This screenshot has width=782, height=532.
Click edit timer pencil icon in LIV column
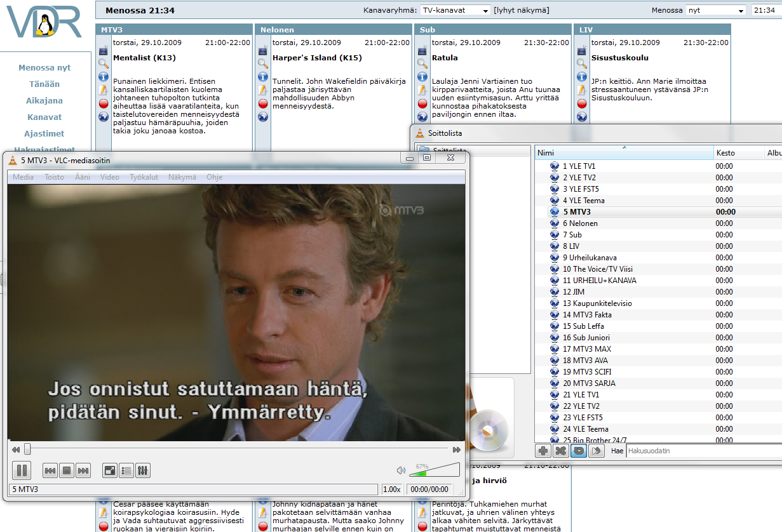[582, 90]
